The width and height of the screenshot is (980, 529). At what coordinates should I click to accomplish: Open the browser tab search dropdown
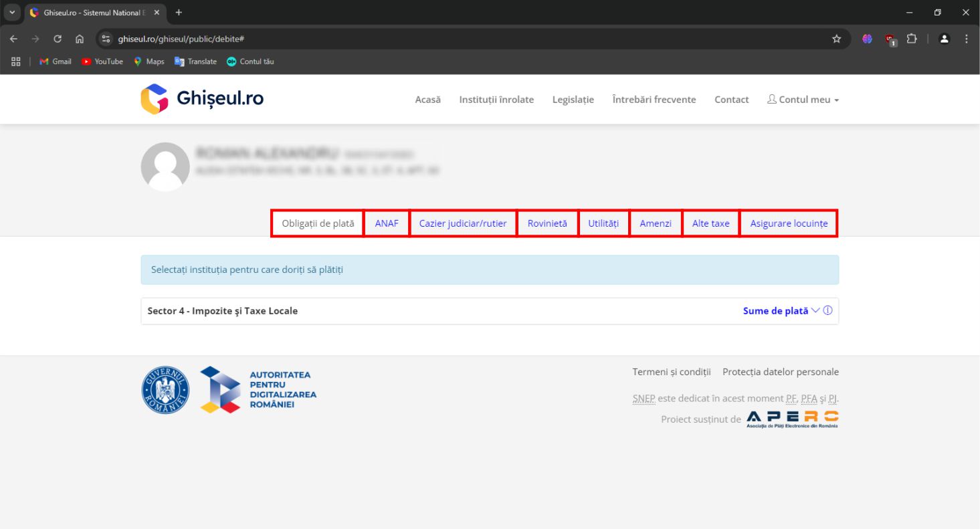click(x=12, y=13)
